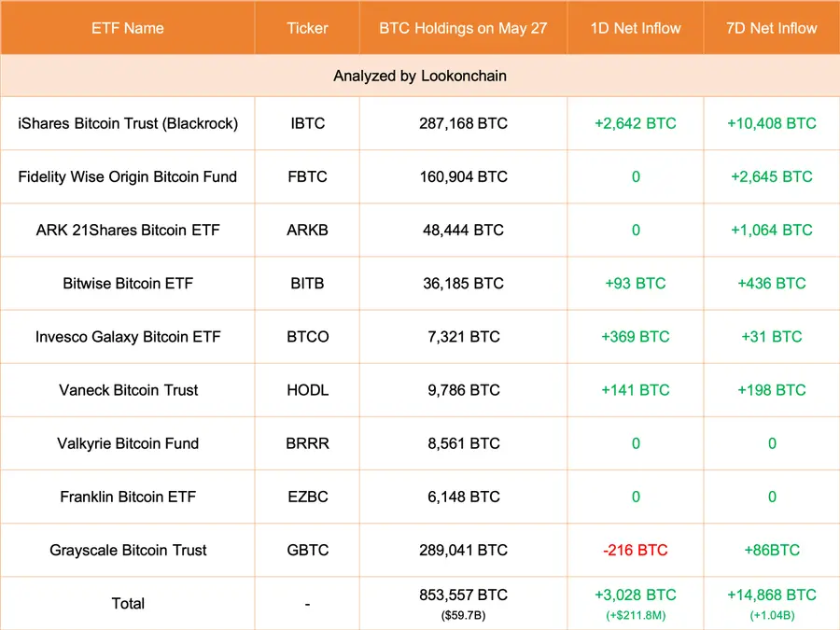This screenshot has width=840, height=630.
Task: Click Fidelity Wise Origin Bitcoin Fund name
Action: tap(128, 176)
